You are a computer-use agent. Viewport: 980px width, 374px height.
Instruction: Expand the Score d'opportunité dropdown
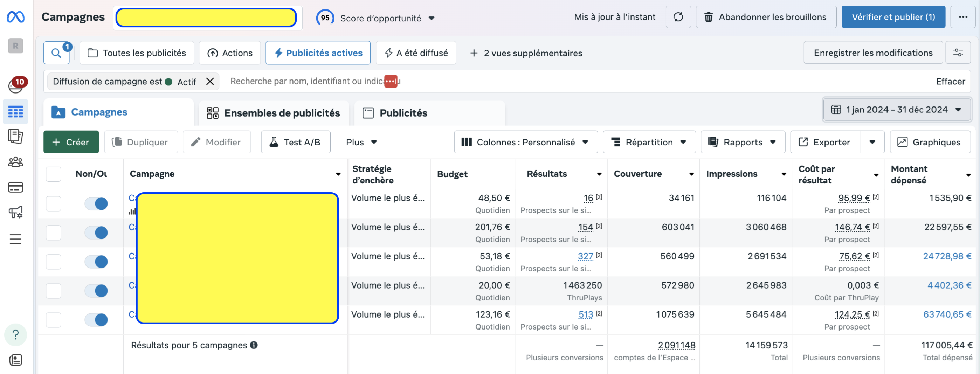point(431,18)
